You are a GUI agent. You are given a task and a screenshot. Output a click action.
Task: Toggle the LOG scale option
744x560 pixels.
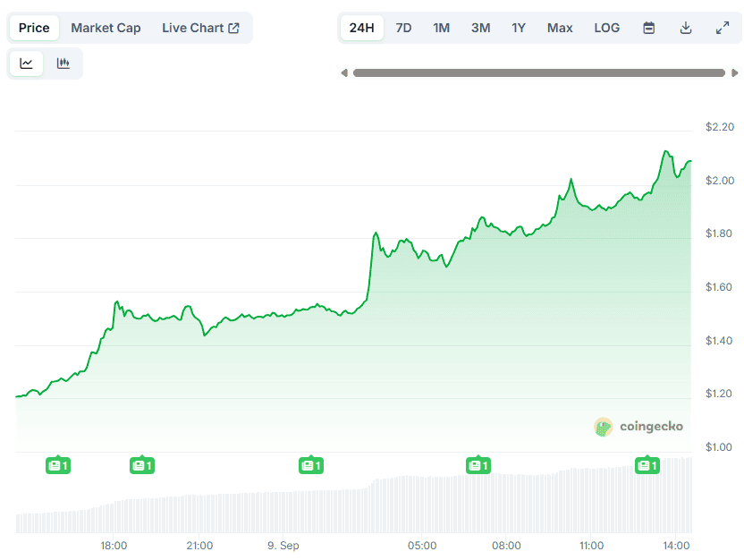606,28
